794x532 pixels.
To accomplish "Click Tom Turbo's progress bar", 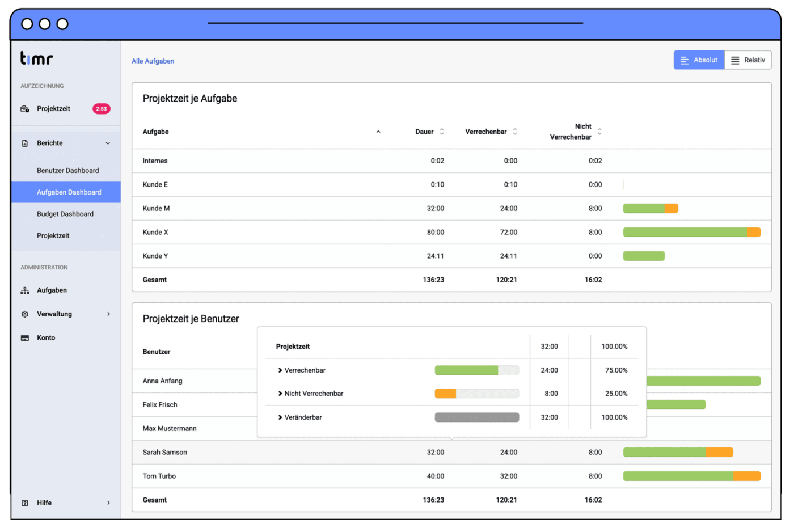I will [x=692, y=476].
